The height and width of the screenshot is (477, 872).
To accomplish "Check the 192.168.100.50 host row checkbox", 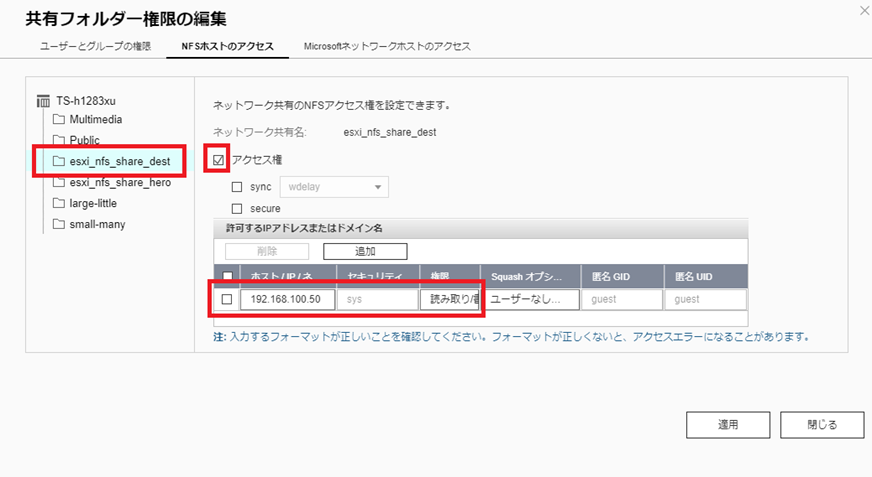I will pos(227,299).
